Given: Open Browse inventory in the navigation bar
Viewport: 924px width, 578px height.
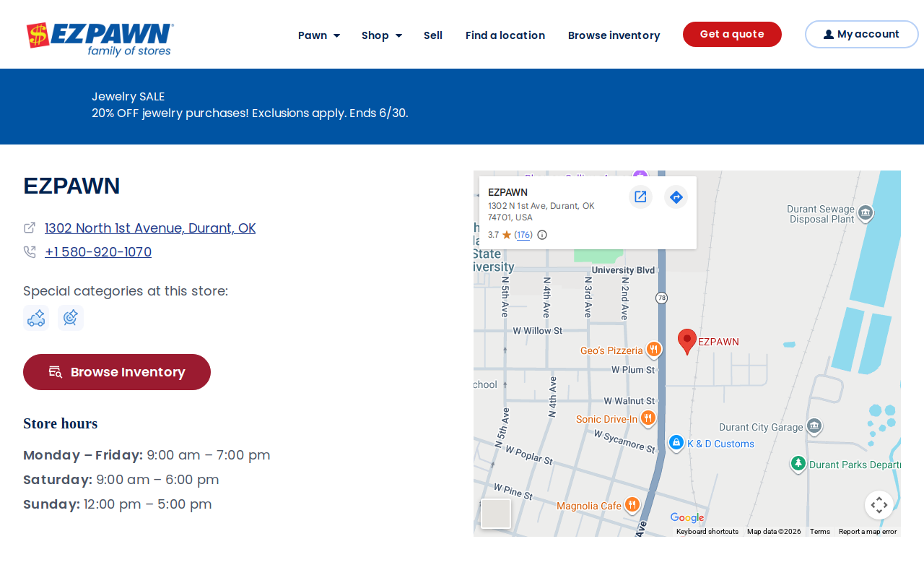Looking at the screenshot, I should pyautogui.click(x=614, y=35).
